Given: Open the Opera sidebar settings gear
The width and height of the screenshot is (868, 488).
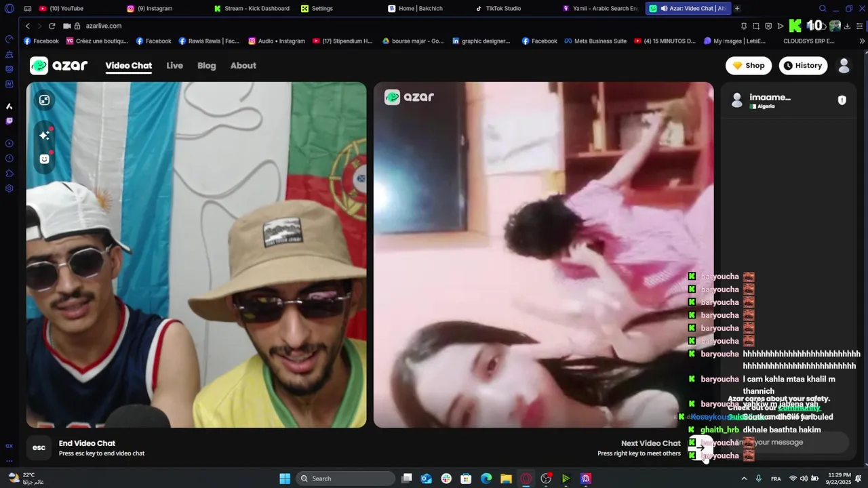Looking at the screenshot, I should coord(9,188).
